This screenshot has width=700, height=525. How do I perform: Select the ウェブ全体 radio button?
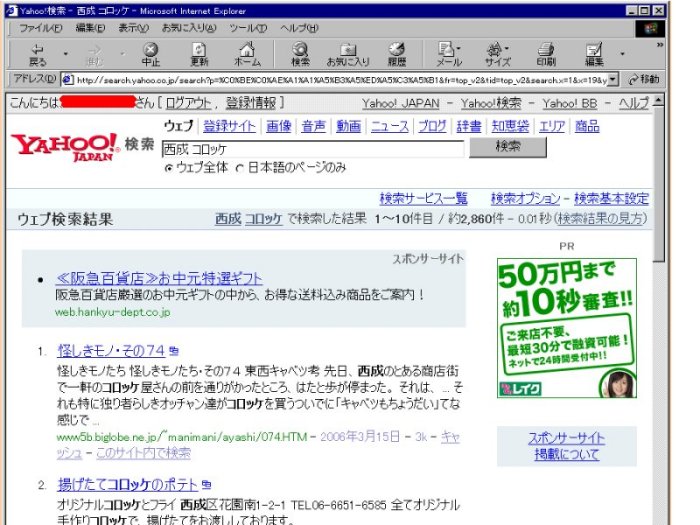tap(168, 168)
